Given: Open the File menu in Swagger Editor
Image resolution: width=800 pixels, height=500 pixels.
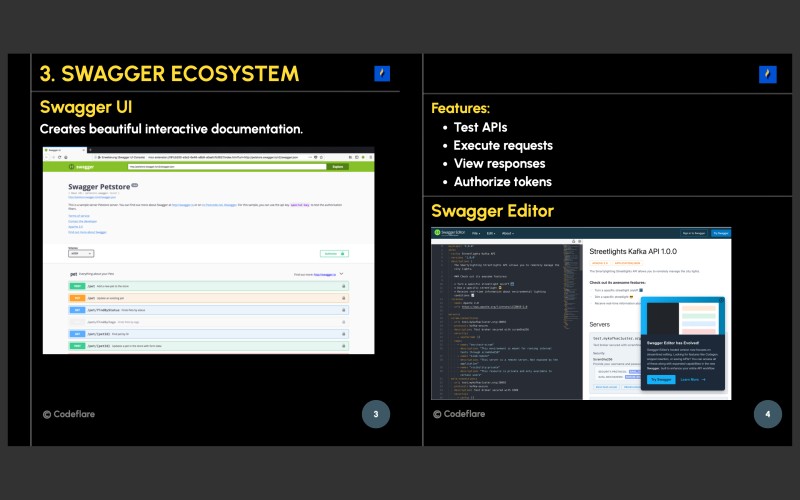Looking at the screenshot, I should click(476, 233).
